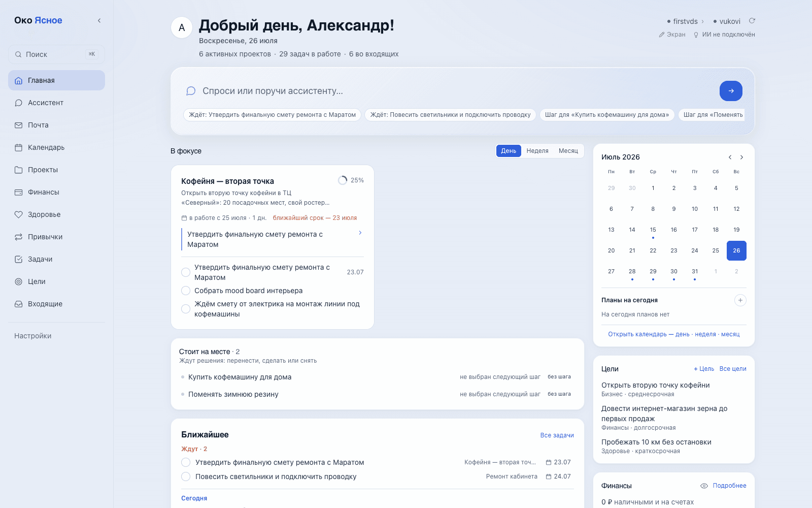Click the Все задачи link

557,435
